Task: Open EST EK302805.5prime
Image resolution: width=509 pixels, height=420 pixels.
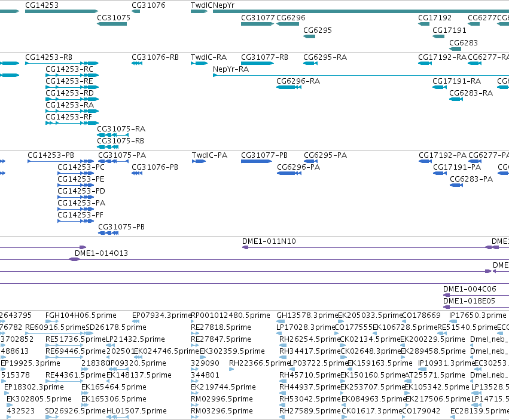Action: (x=39, y=399)
